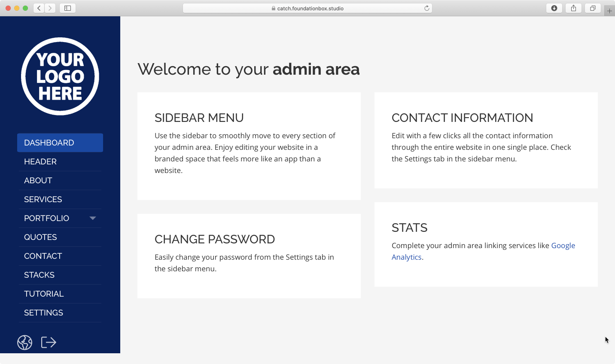Click the globe icon in sidebar footer
Viewport: 615px width, 364px height.
coord(24,343)
